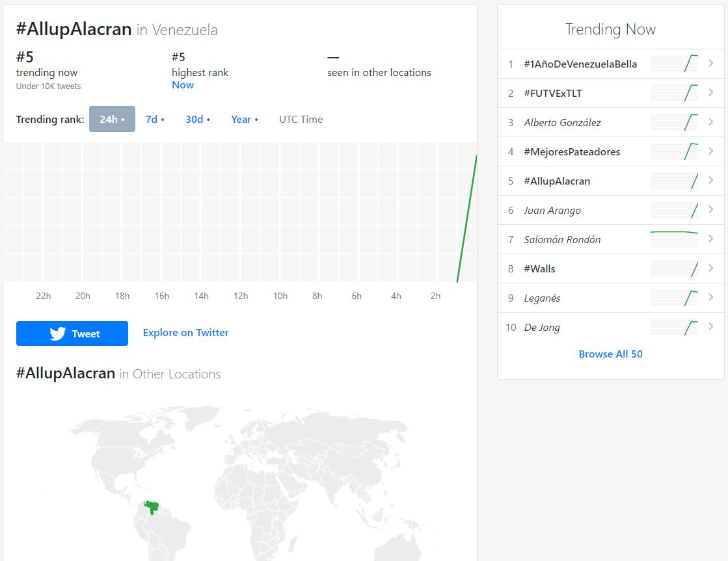Select the 24h trending rank tab

pyautogui.click(x=112, y=119)
